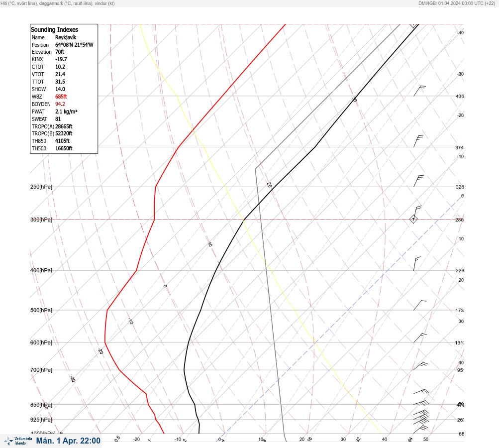The height and width of the screenshot is (448, 499).
Task: Click the CTOT value 10.2
Action: click(x=60, y=67)
